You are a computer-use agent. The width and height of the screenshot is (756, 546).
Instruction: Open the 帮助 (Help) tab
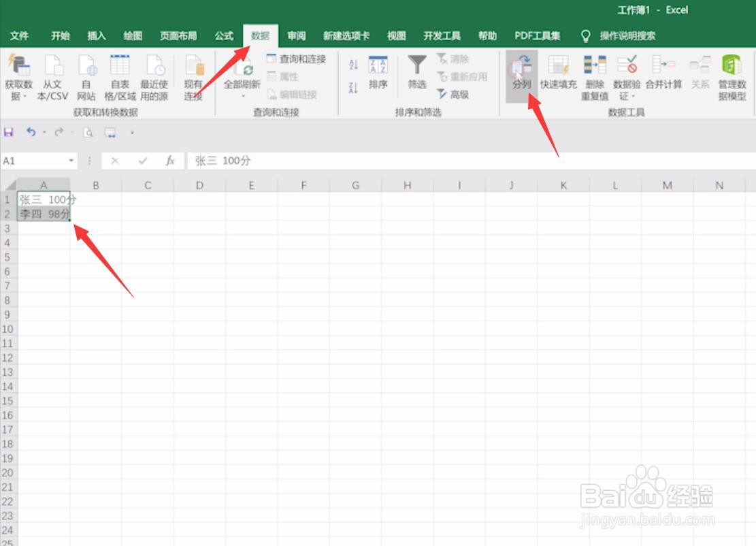tap(487, 35)
